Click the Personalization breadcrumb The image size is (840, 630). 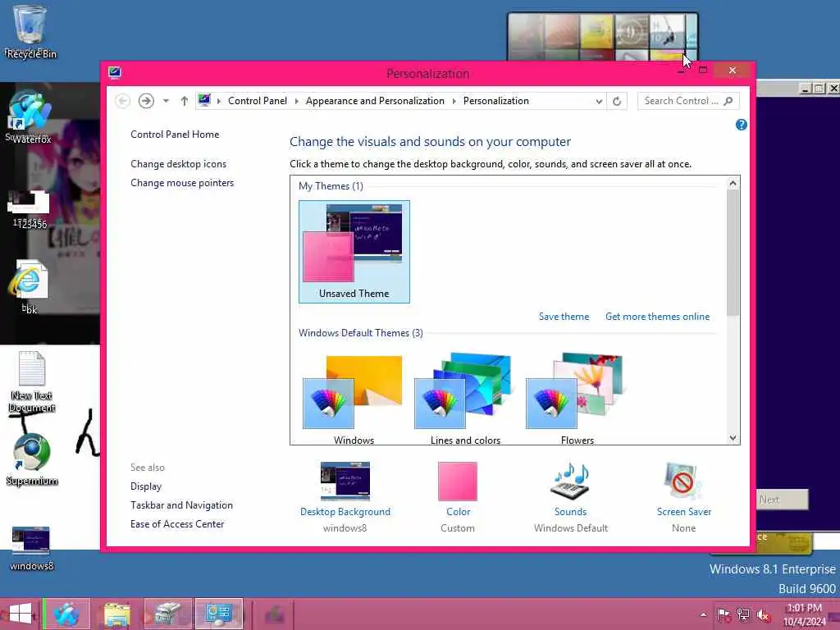(496, 101)
